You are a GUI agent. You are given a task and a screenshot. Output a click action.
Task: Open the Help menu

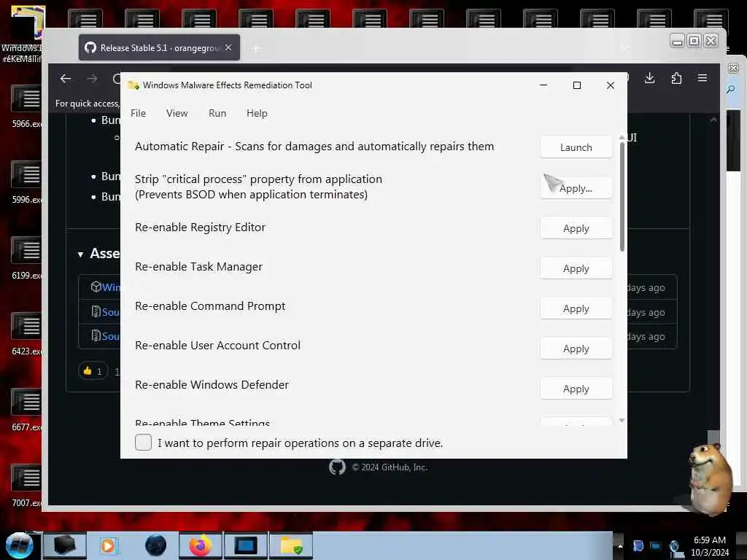[x=257, y=113]
